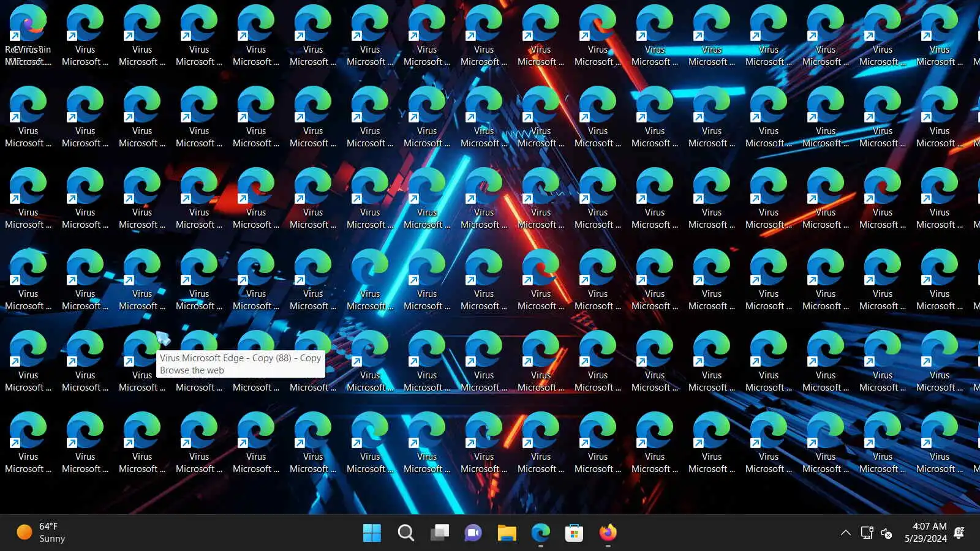The width and height of the screenshot is (980, 551).
Task: Switch to Microsoft Edge on the taskbar
Action: pyautogui.click(x=540, y=533)
